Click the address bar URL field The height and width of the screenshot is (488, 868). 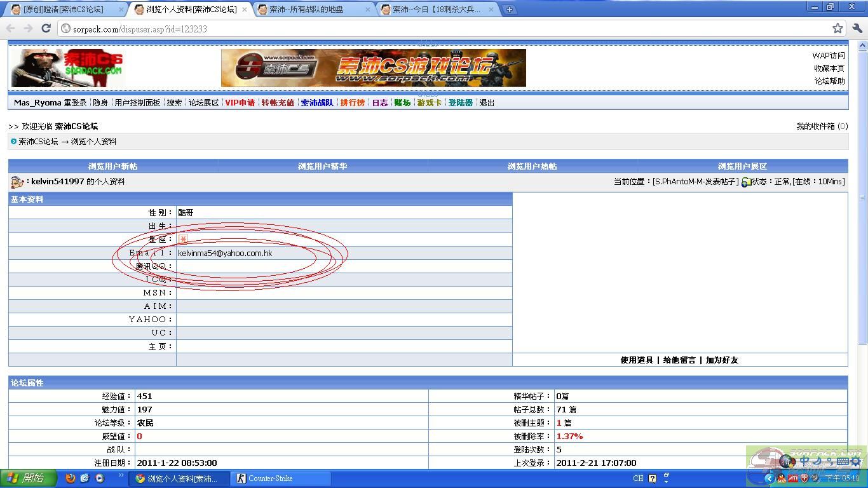pos(445,29)
